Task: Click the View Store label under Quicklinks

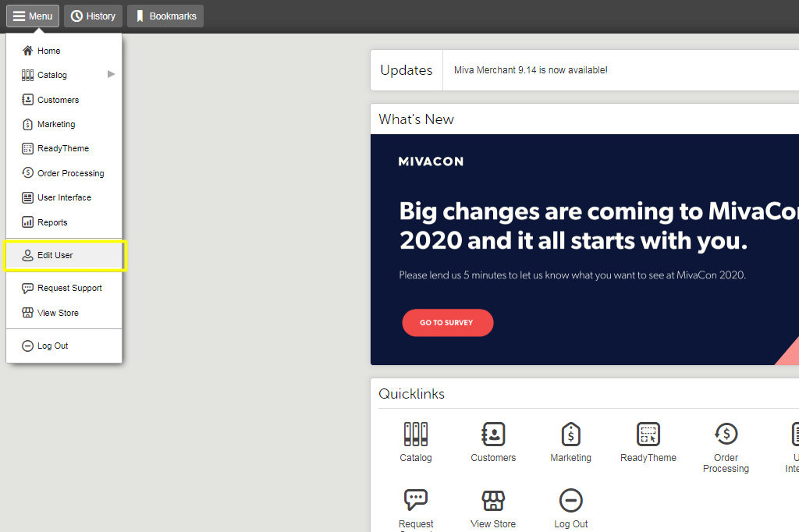Action: click(x=493, y=524)
